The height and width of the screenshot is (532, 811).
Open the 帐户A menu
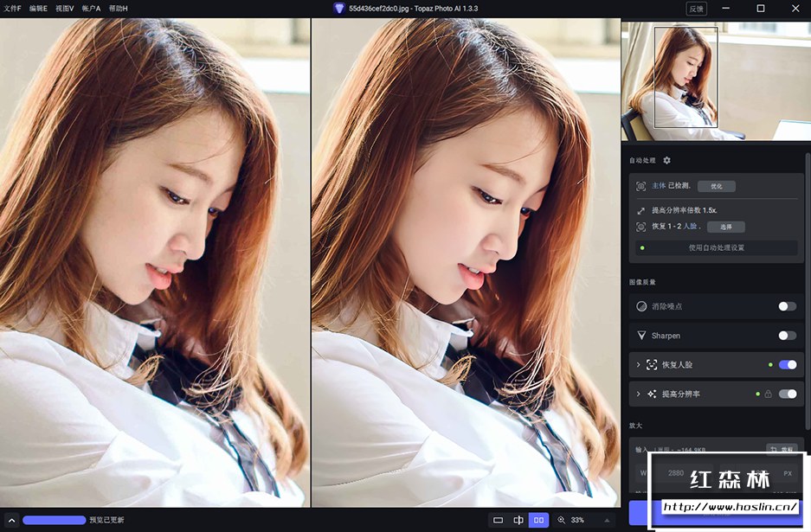point(91,9)
